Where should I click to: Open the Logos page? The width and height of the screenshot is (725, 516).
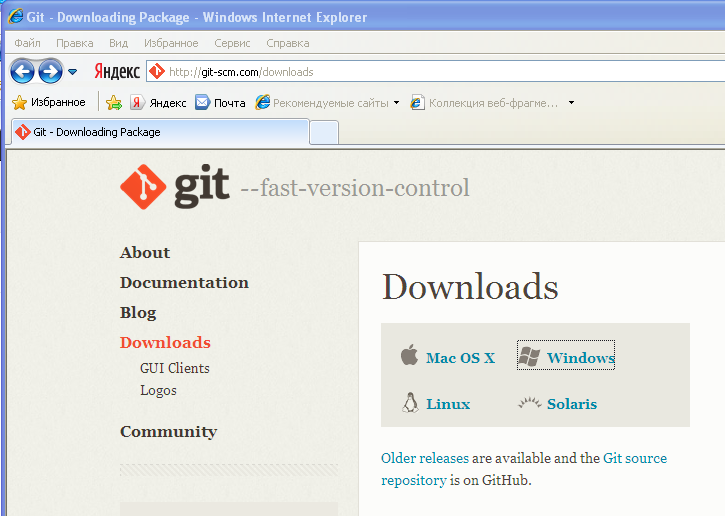158,390
